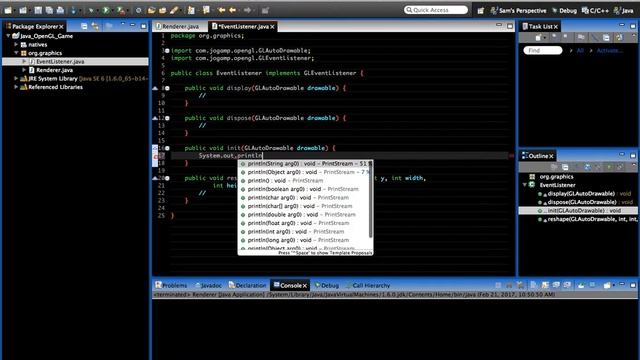Click the Back navigation yellow arrow
Viewport: 640px width, 360px height.
(x=233, y=10)
